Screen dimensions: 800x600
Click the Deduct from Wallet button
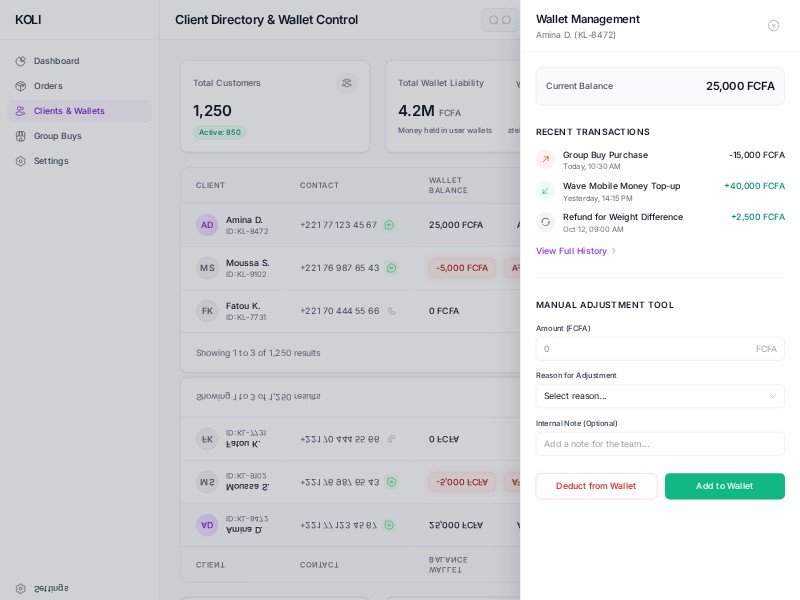(x=596, y=486)
